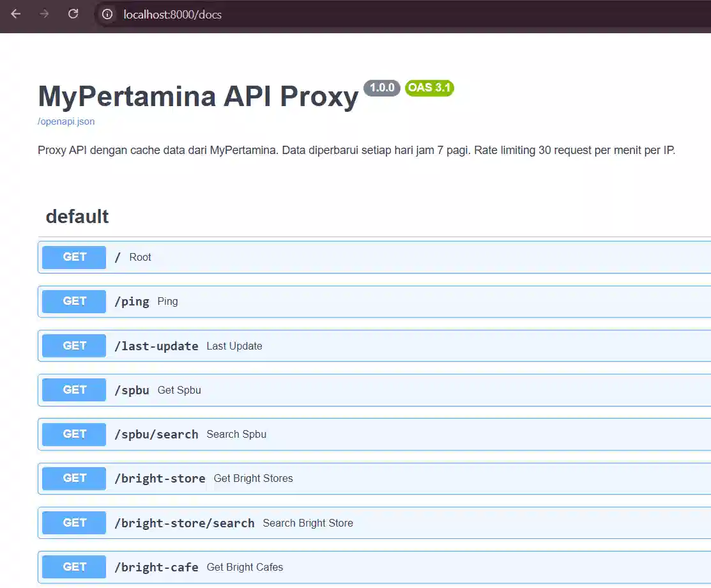The image size is (711, 588).
Task: Click the 'Last Update' summary text
Action: pyautogui.click(x=234, y=346)
